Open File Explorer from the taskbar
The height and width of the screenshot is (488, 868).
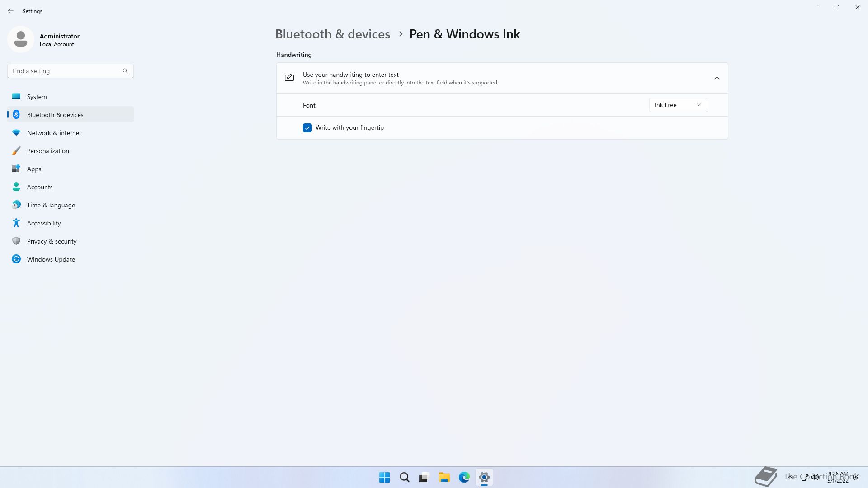pyautogui.click(x=444, y=477)
